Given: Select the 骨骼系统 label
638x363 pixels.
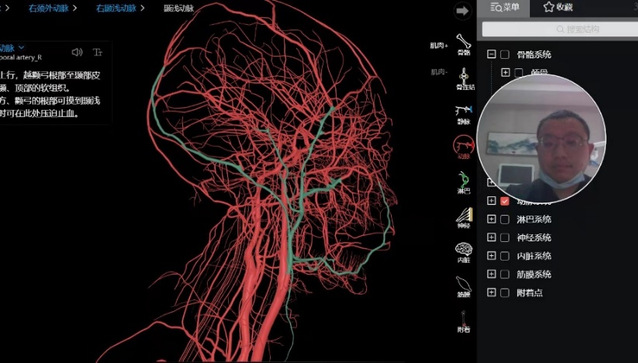Looking at the screenshot, I should [x=534, y=54].
